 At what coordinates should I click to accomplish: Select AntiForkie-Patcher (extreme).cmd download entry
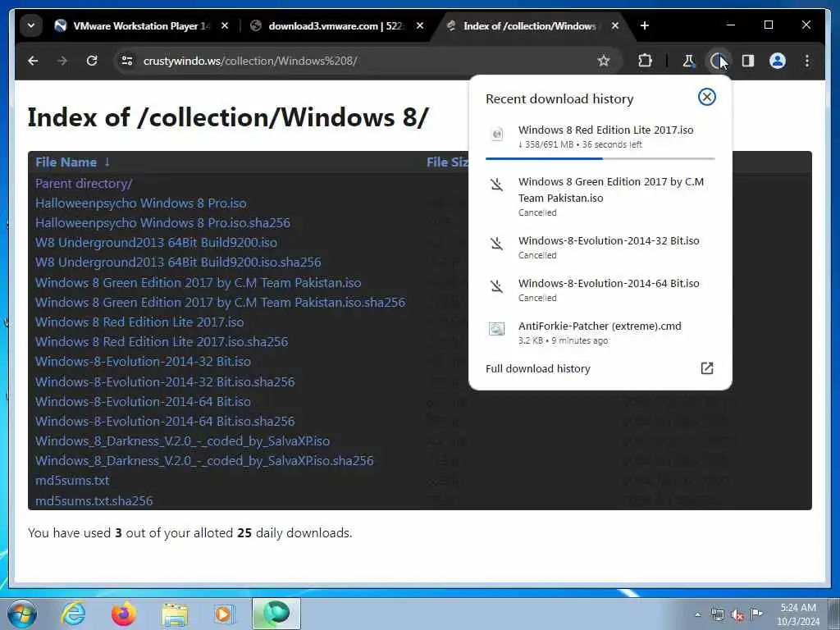(x=600, y=332)
